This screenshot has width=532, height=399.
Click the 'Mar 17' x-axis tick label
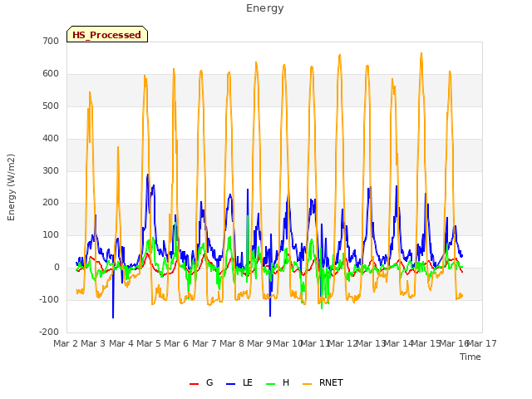point(482,343)
